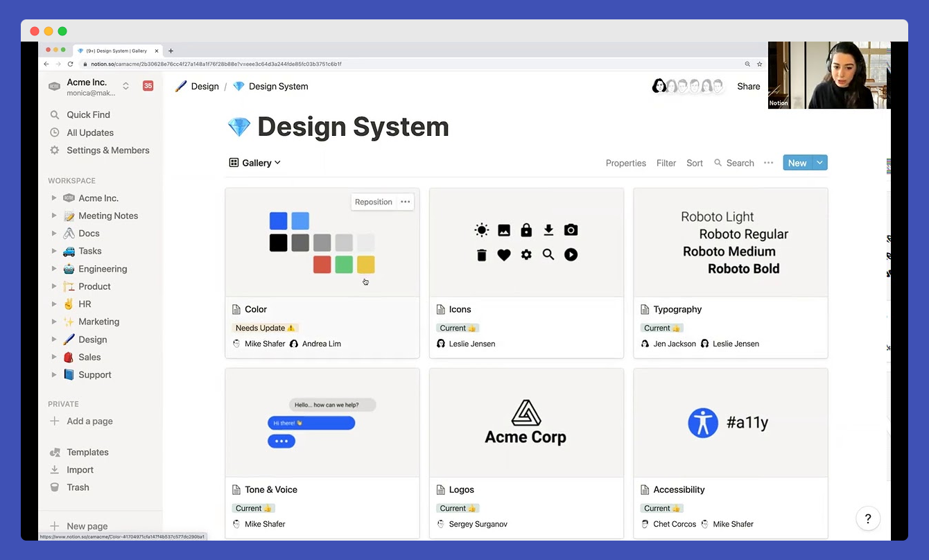929x560 pixels.
Task: Click the Acme Inc. workspace logo icon
Action: pos(54,87)
